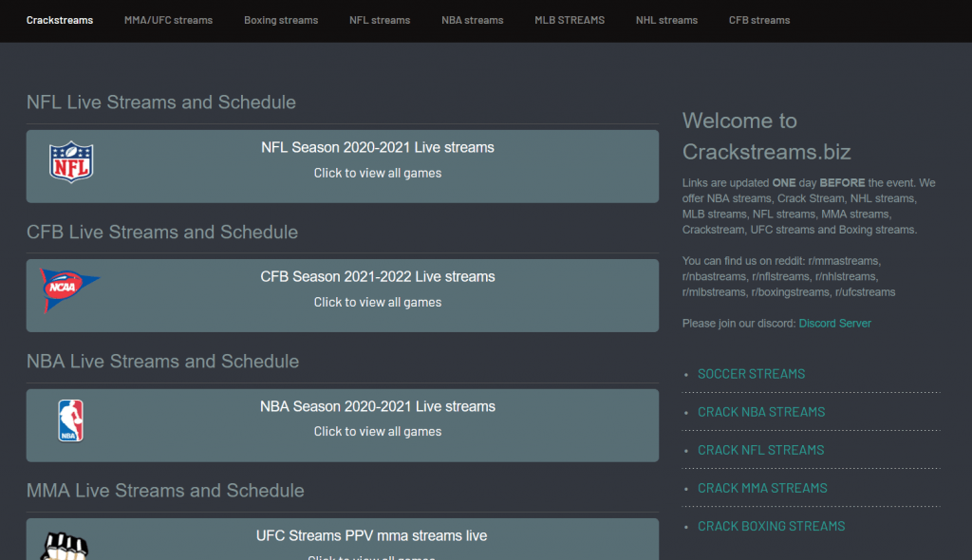Open NFL Season 2020-2021 Live streams title
This screenshot has width=972, height=560.
pos(378,148)
